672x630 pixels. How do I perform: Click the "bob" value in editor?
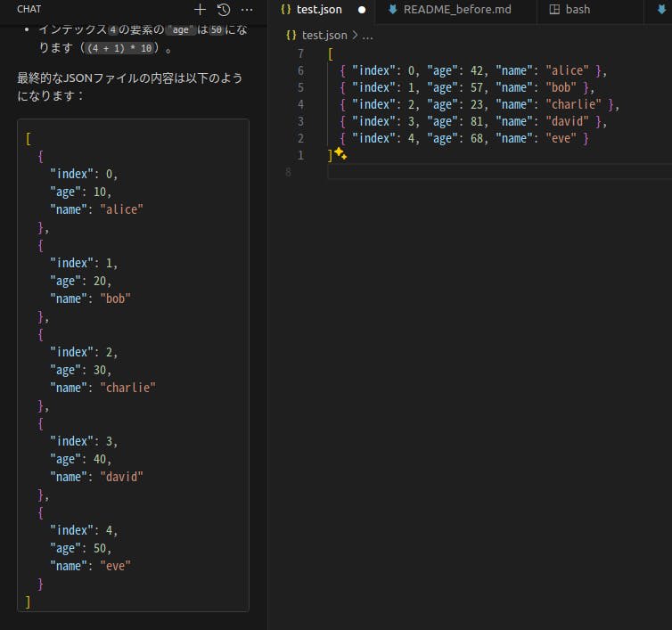click(x=561, y=87)
